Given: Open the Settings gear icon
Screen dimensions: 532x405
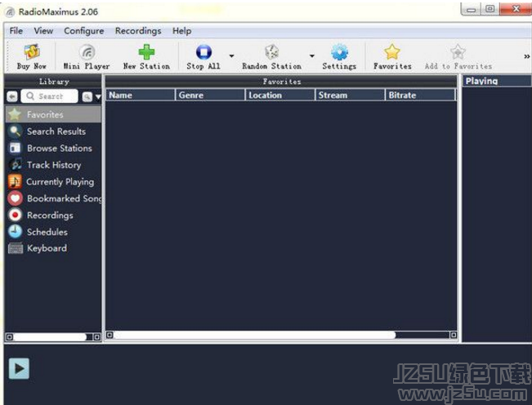Looking at the screenshot, I should click(x=339, y=52).
